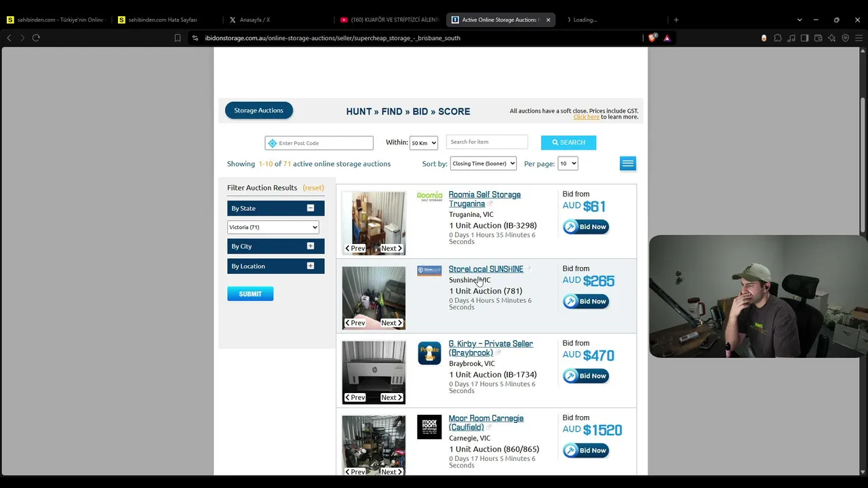This screenshot has width=868, height=488.
Task: Bid Now on the $61 Roomia auction
Action: [586, 226]
